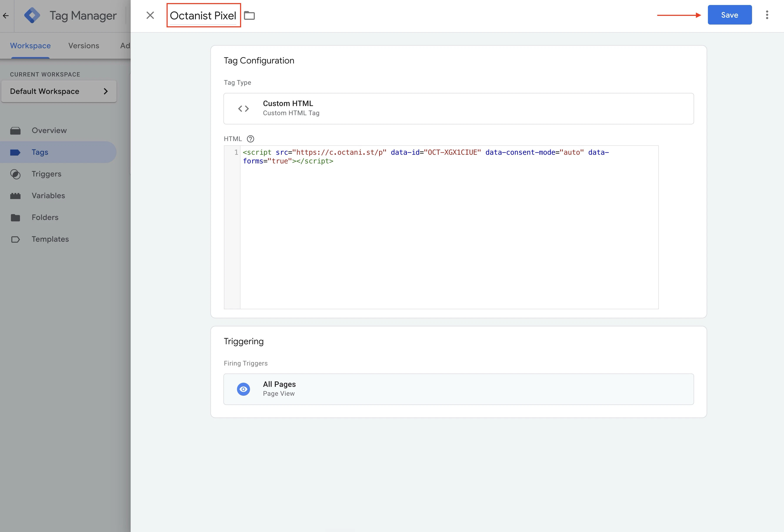Open Tags in the sidebar
Image resolution: width=784 pixels, height=532 pixels.
click(58, 152)
